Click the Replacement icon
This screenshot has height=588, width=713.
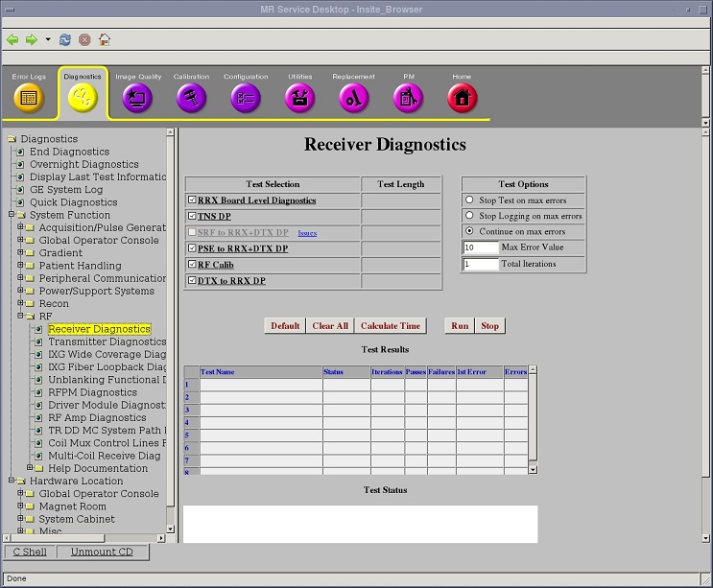pyautogui.click(x=354, y=97)
